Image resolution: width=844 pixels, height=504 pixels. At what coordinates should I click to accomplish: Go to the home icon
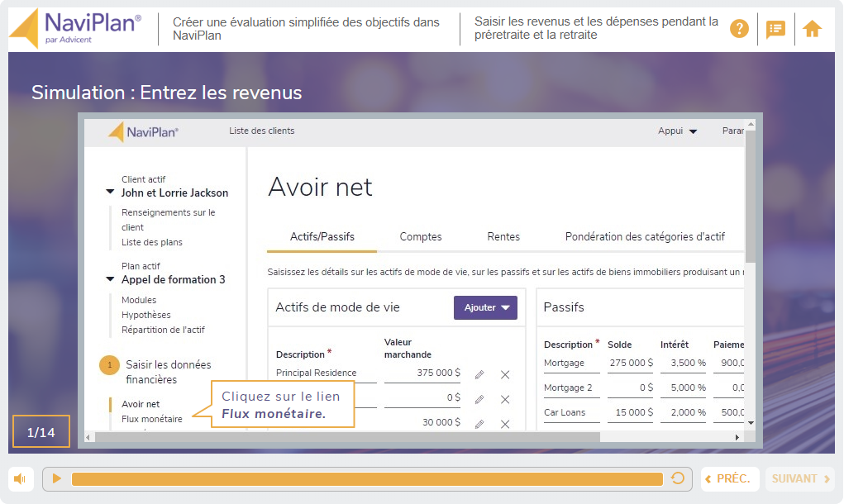813,29
